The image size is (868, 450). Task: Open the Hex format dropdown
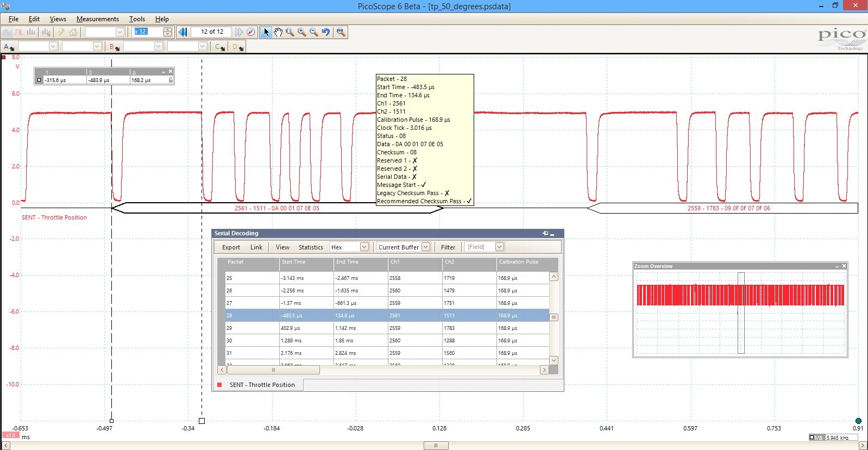pyautogui.click(x=364, y=247)
